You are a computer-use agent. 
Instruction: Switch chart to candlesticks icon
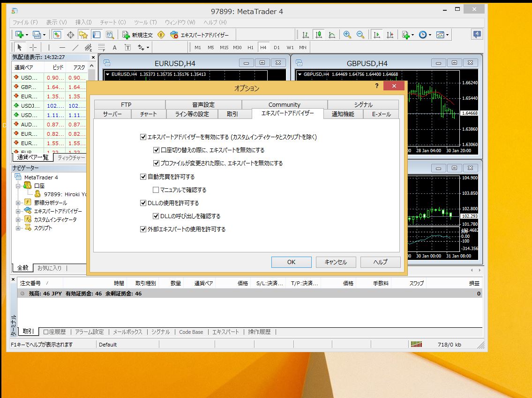point(319,35)
